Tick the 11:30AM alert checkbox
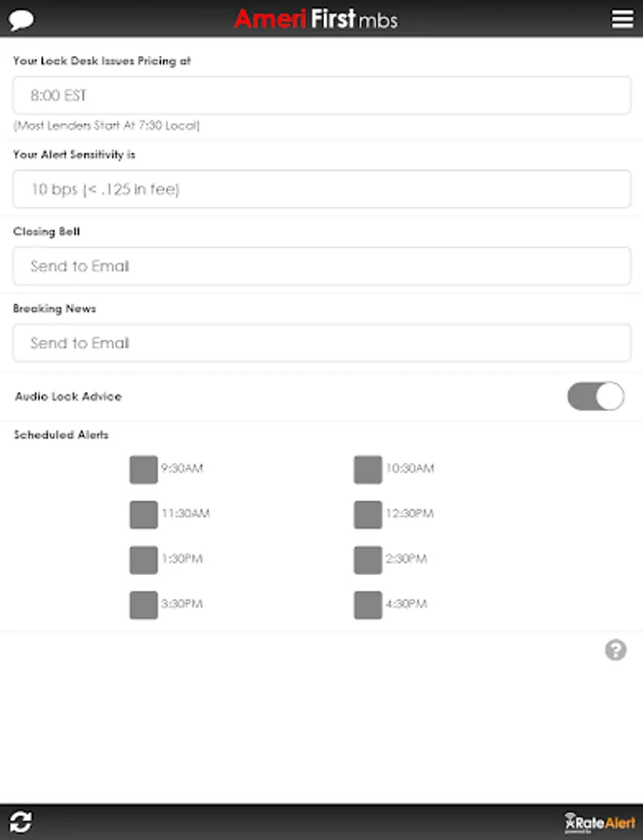643x840 pixels. click(x=144, y=514)
